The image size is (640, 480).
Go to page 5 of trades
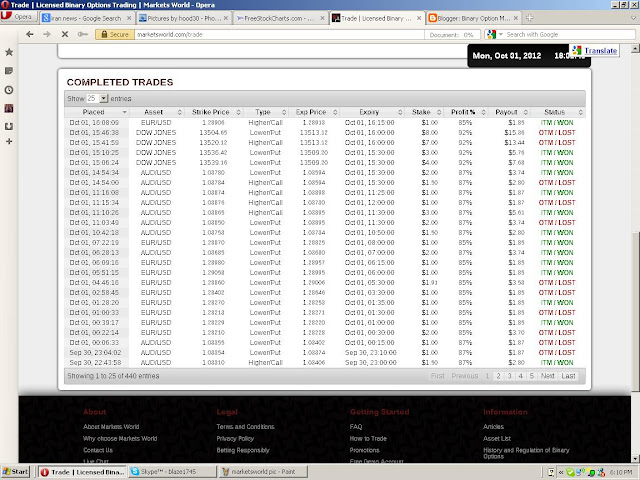click(531, 376)
